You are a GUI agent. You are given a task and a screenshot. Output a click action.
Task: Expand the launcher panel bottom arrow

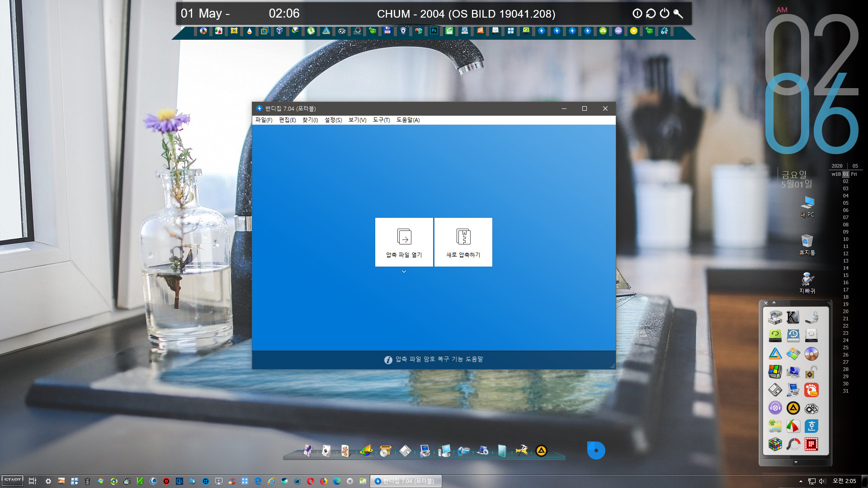pyautogui.click(x=796, y=462)
